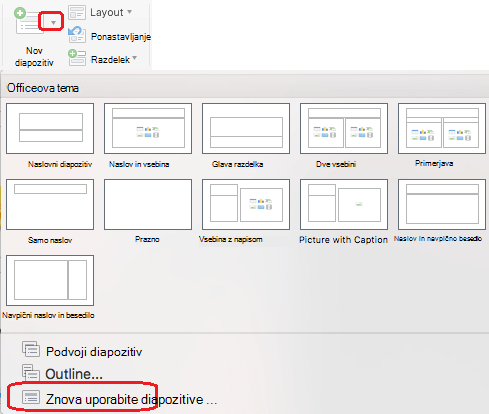Click the reuse slides icon
489x414 pixels.
[x=31, y=397]
